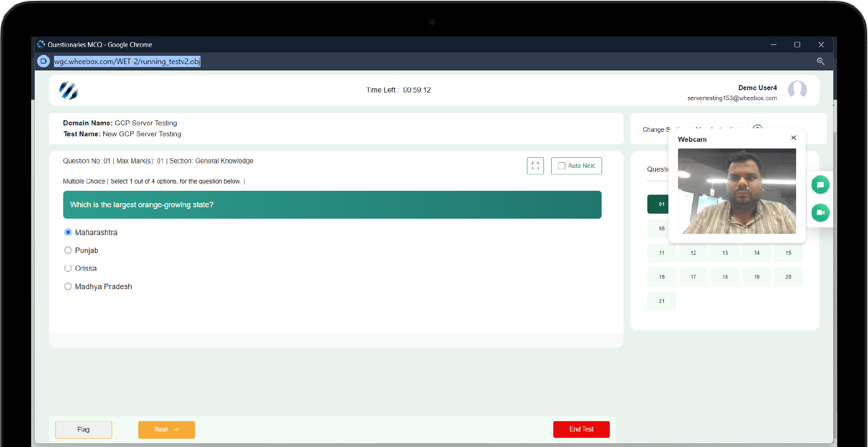Viewport: 868px width, 447px height.
Task: Close the Webcam popup
Action: pos(793,138)
